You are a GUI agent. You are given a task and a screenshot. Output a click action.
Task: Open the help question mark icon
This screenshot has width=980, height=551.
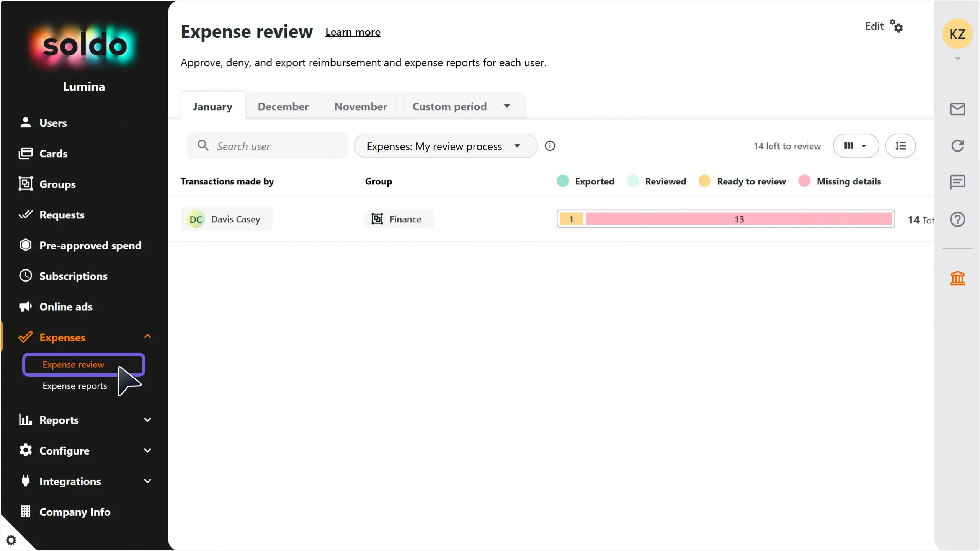(957, 219)
